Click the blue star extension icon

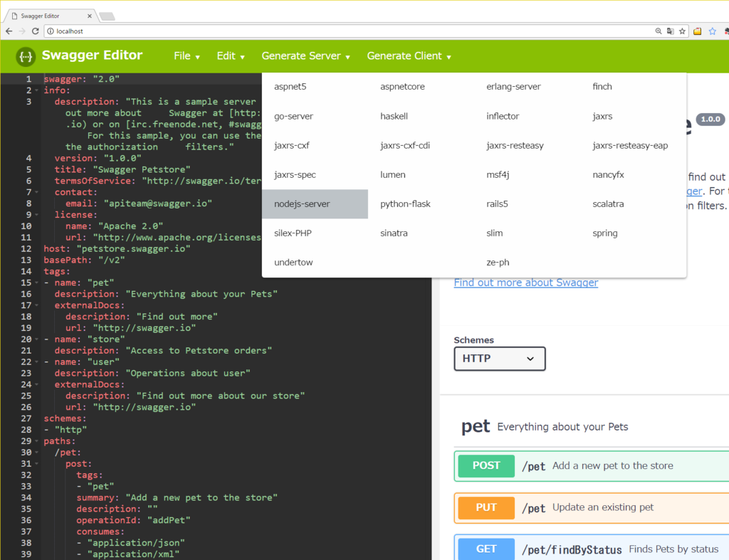(712, 31)
